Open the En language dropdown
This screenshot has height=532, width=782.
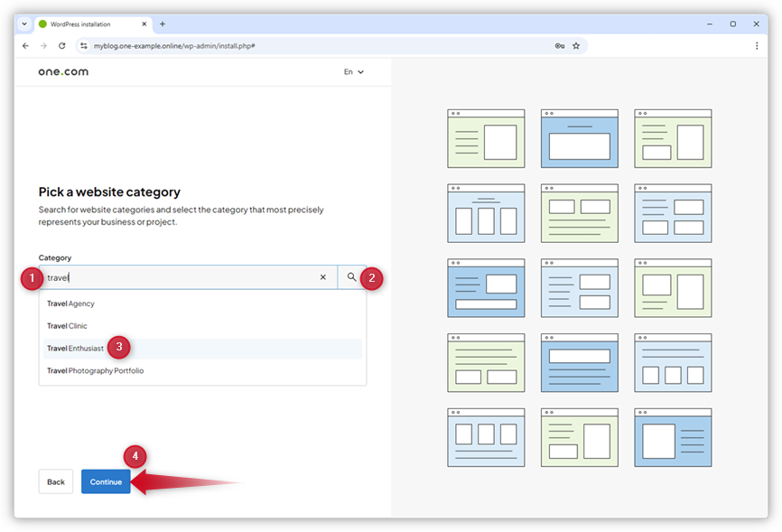click(x=352, y=72)
